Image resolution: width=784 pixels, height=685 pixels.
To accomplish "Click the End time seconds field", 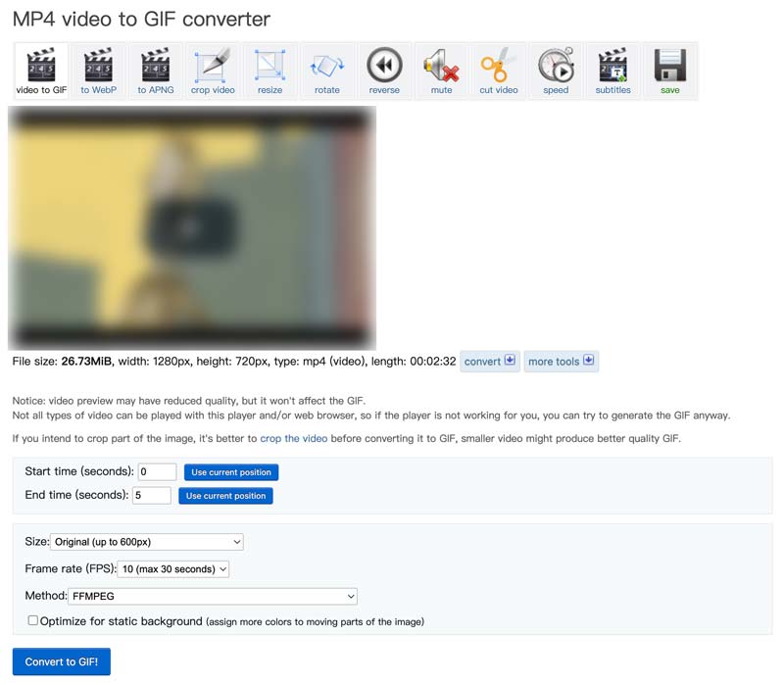I will 152,495.
